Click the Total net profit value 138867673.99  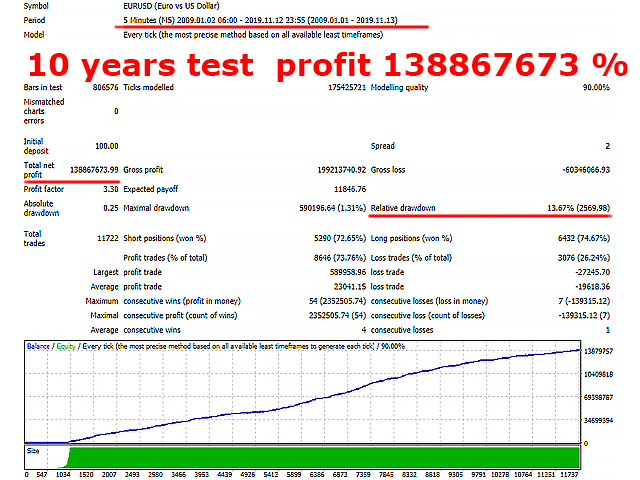tap(94, 170)
